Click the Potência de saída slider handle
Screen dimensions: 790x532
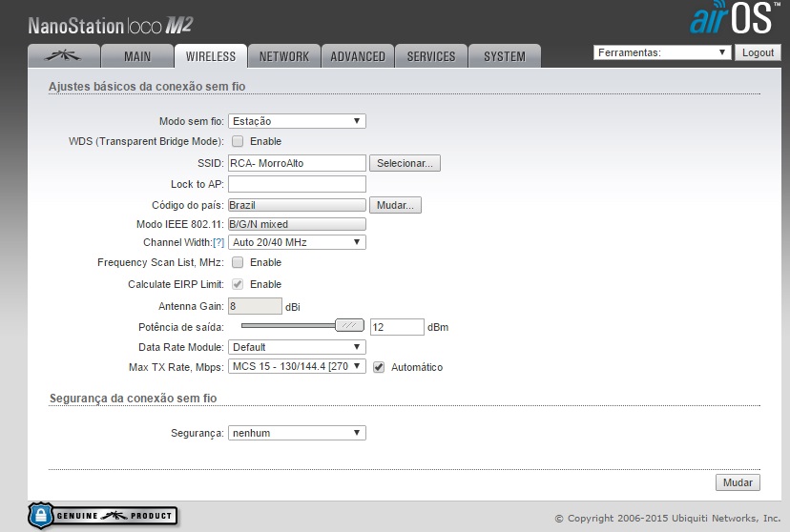(x=349, y=325)
